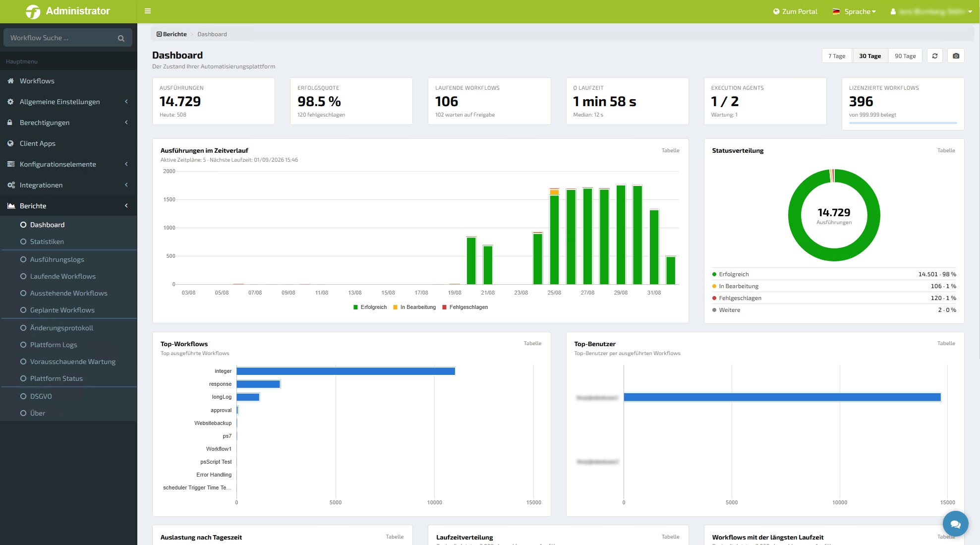Show Tabelle for Statusverteilung
The width and height of the screenshot is (980, 545).
pos(946,150)
